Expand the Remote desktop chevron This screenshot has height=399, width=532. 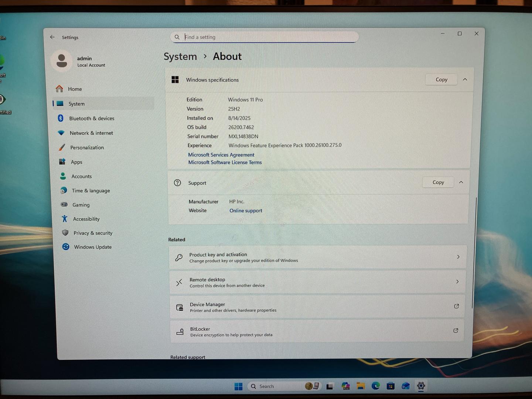(457, 282)
